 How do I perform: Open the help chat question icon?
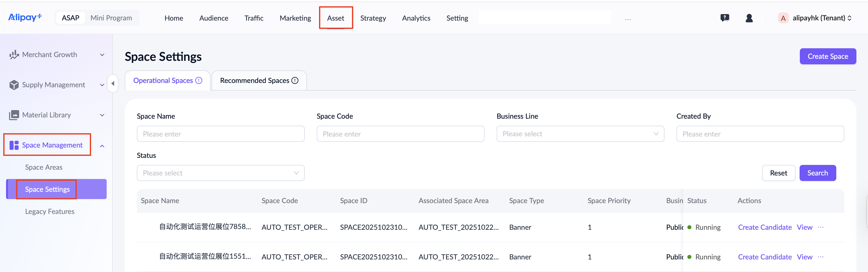[724, 18]
